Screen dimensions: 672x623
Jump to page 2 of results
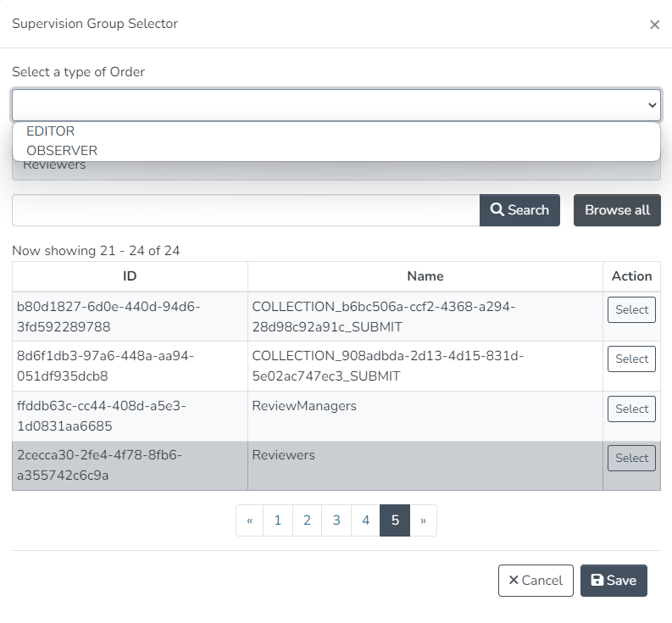(x=307, y=520)
